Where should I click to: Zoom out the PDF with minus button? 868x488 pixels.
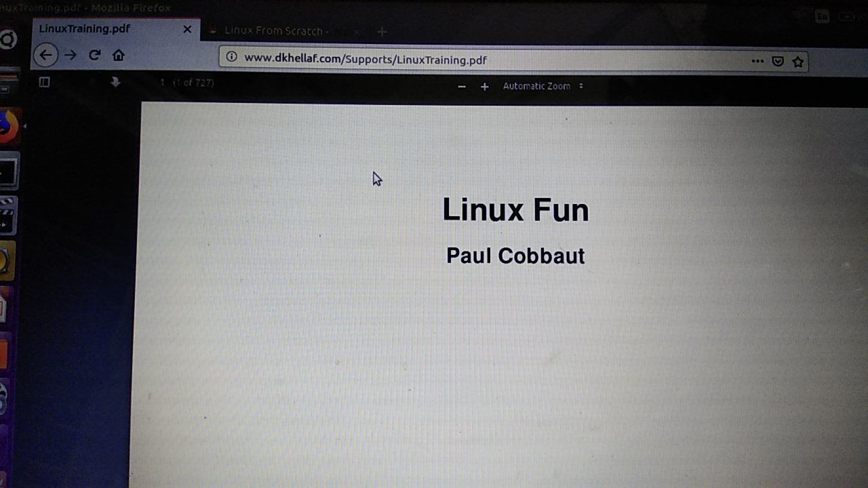pos(462,86)
